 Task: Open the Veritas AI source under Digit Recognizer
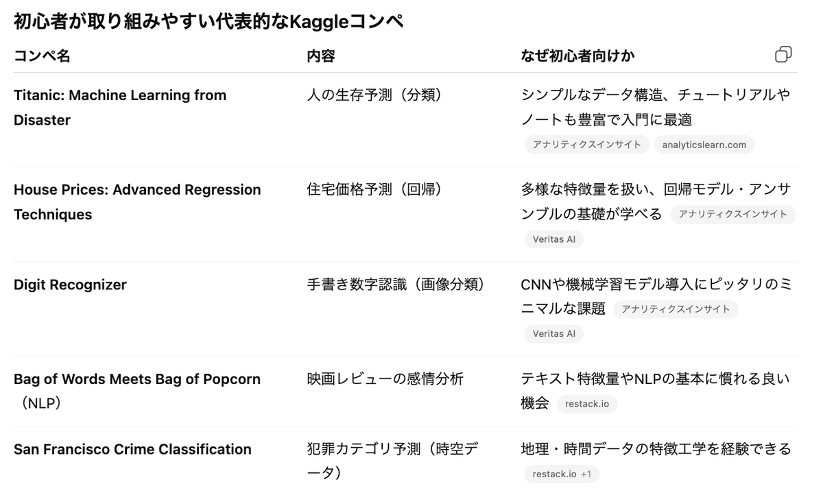553,334
